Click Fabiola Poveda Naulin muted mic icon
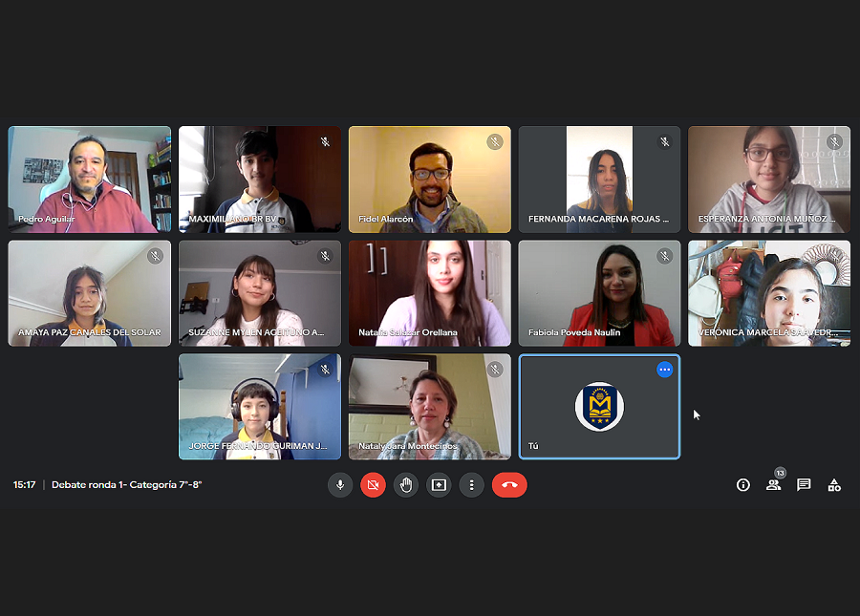 click(665, 256)
